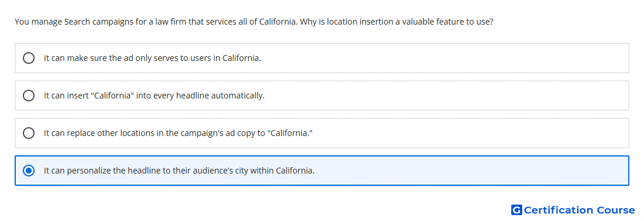
Task: Click the quoted "California." in the third answer
Action: pyautogui.click(x=290, y=132)
